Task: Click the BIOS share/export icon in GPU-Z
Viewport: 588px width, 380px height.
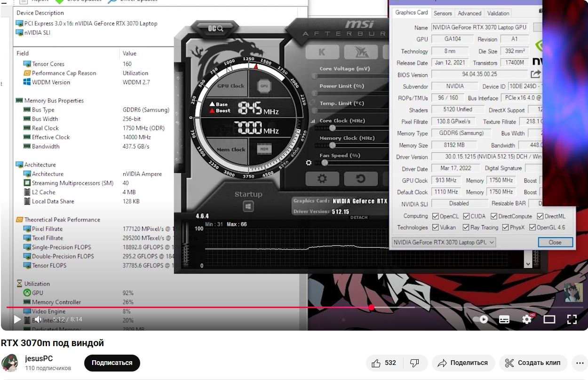Action: coord(535,74)
